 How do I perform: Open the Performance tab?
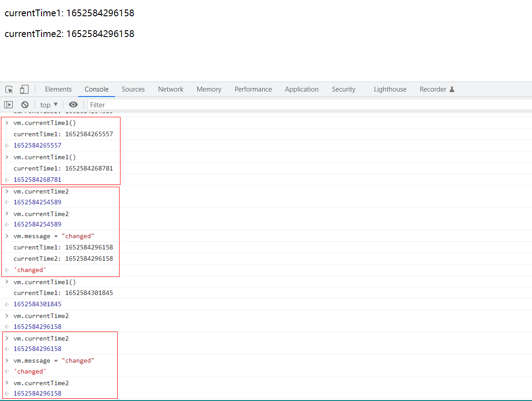253,89
